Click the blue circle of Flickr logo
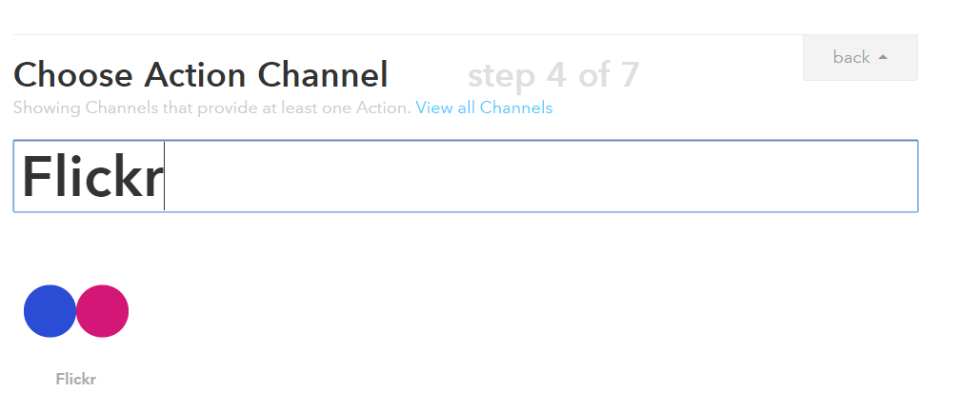The image size is (980, 412). 50,311
